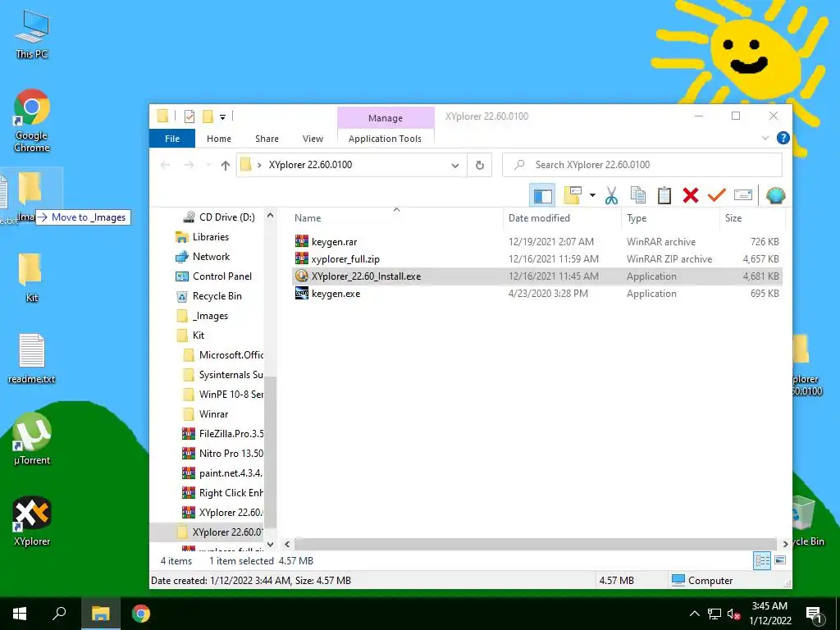The width and height of the screenshot is (840, 630).
Task: Click the Properties icon in quick access bar
Action: (189, 116)
